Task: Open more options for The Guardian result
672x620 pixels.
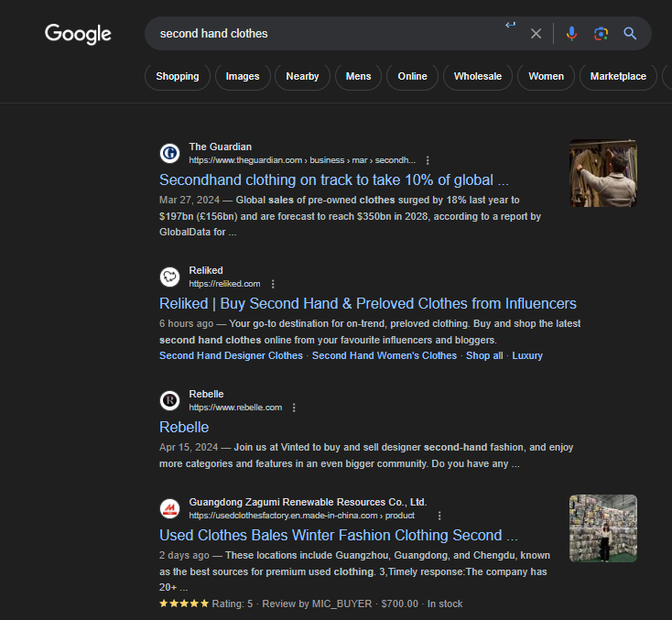Action: click(x=428, y=160)
